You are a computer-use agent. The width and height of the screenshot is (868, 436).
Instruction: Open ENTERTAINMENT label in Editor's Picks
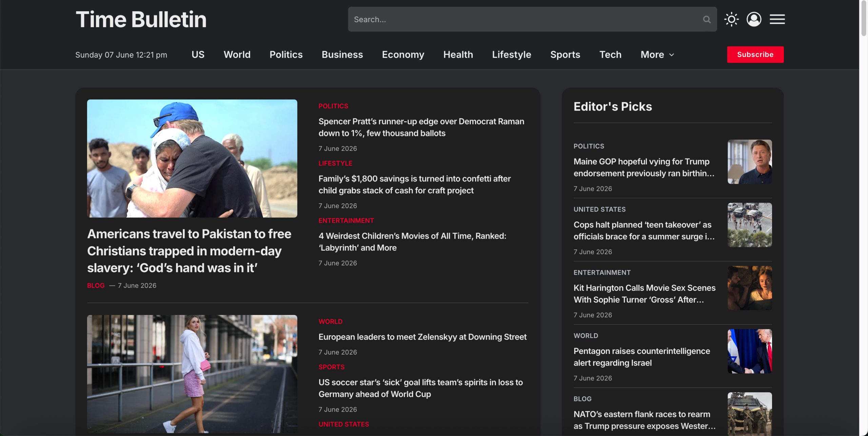(x=602, y=273)
